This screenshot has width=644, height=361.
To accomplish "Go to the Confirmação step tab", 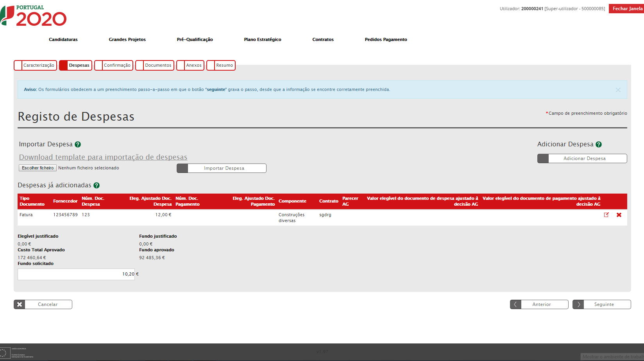I will (x=114, y=65).
